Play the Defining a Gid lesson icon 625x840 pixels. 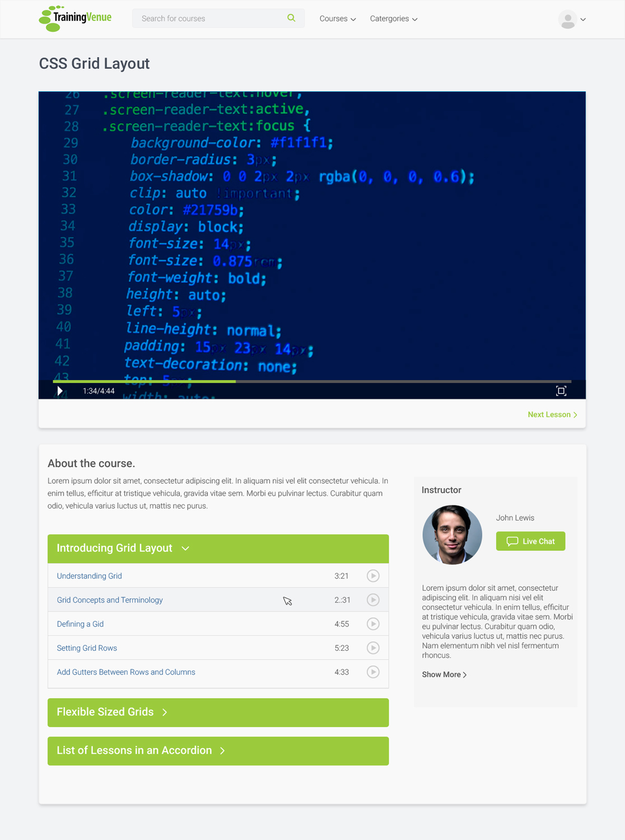(373, 624)
